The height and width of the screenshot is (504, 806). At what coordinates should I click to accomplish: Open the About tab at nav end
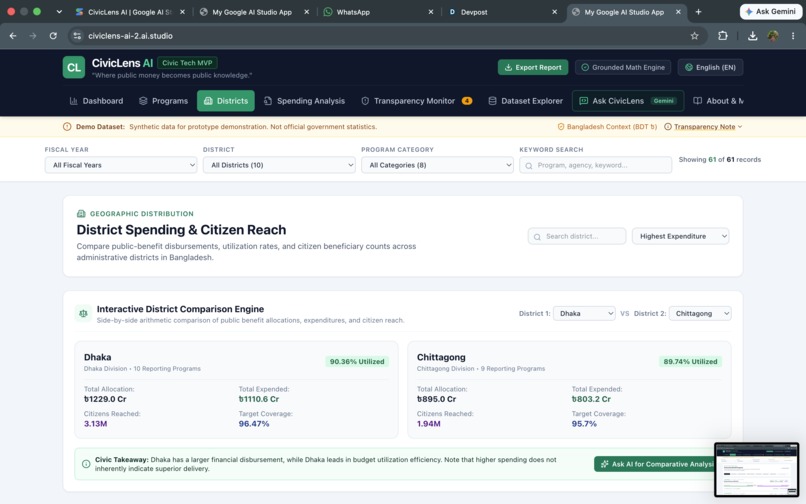(x=718, y=101)
